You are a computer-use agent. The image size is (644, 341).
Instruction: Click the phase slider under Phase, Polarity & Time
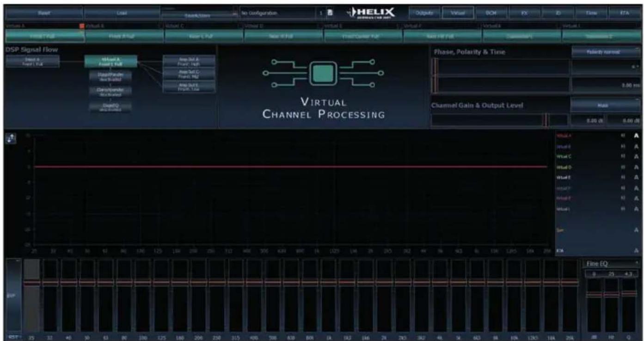click(x=500, y=67)
